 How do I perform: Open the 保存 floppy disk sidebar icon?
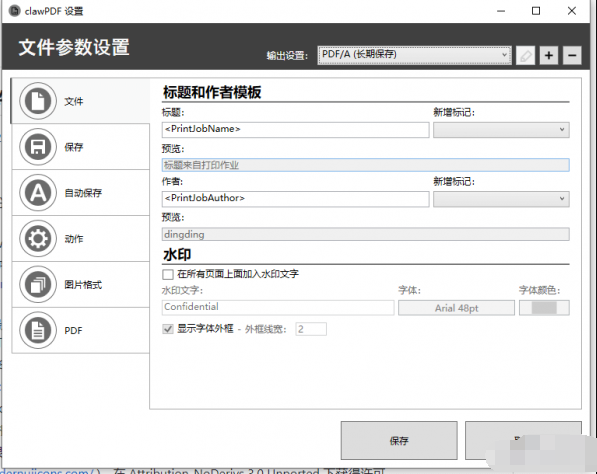(38, 147)
